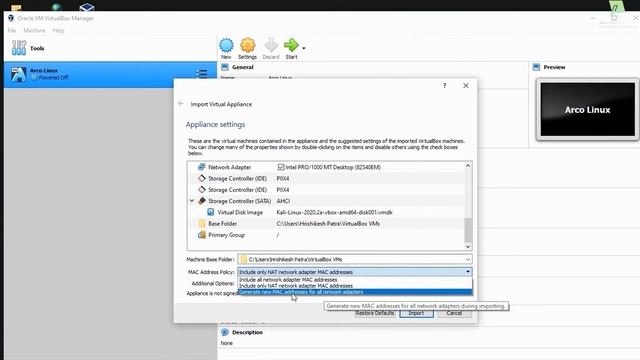
Task: Open the Machine Base Folder dropdown
Action: pos(468,259)
